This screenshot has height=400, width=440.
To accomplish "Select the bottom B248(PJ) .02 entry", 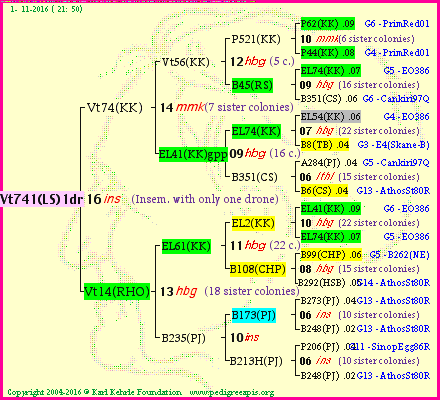I will point(328,376).
